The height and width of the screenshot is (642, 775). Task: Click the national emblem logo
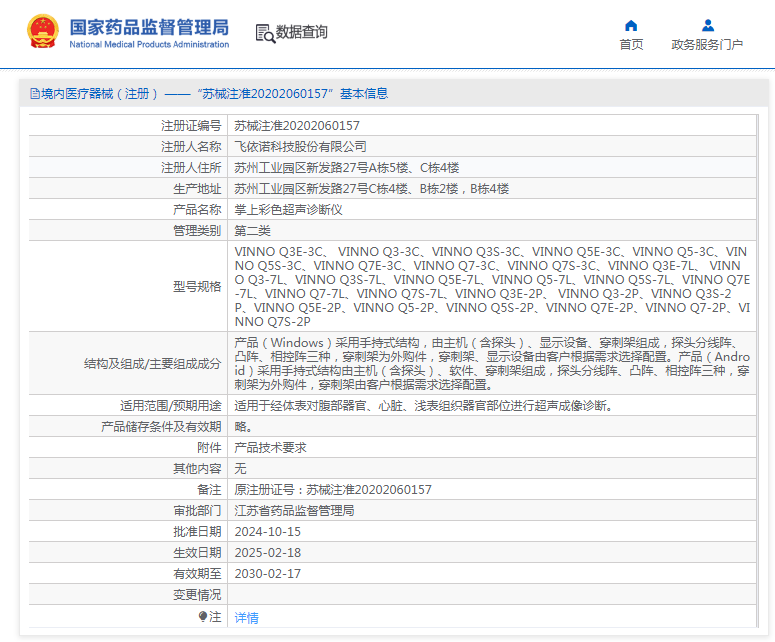click(x=42, y=32)
